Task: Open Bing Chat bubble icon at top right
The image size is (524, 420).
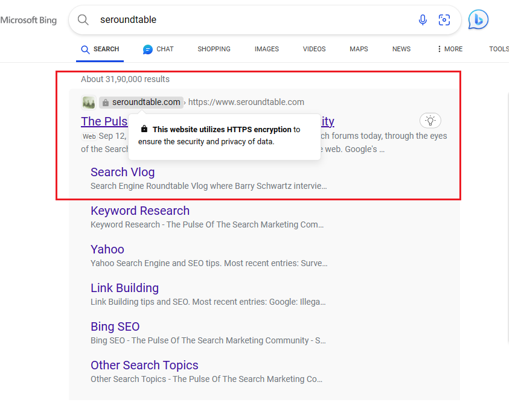Action: tap(478, 20)
